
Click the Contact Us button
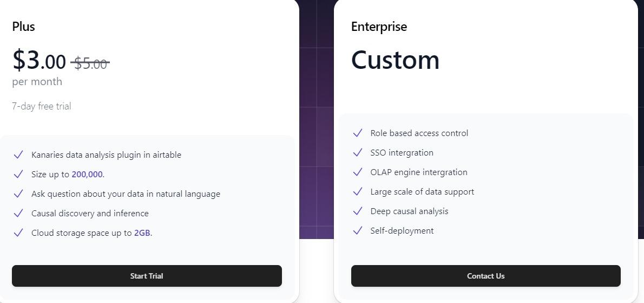485,276
